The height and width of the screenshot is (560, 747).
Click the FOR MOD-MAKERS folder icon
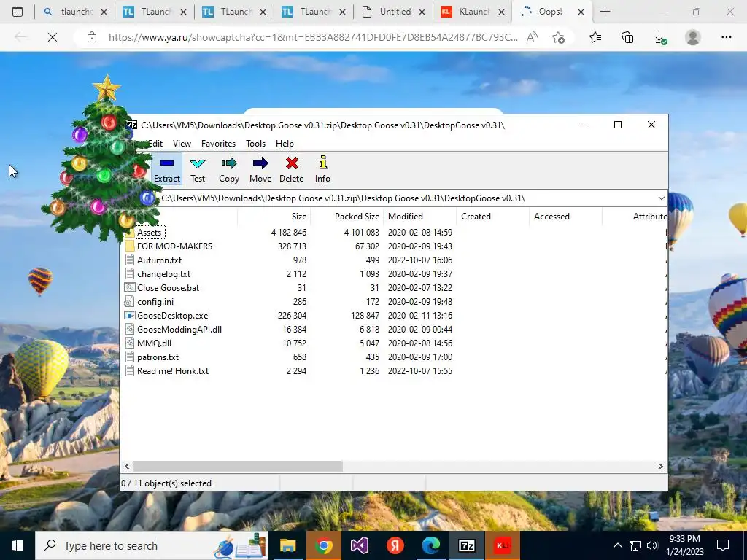click(130, 246)
